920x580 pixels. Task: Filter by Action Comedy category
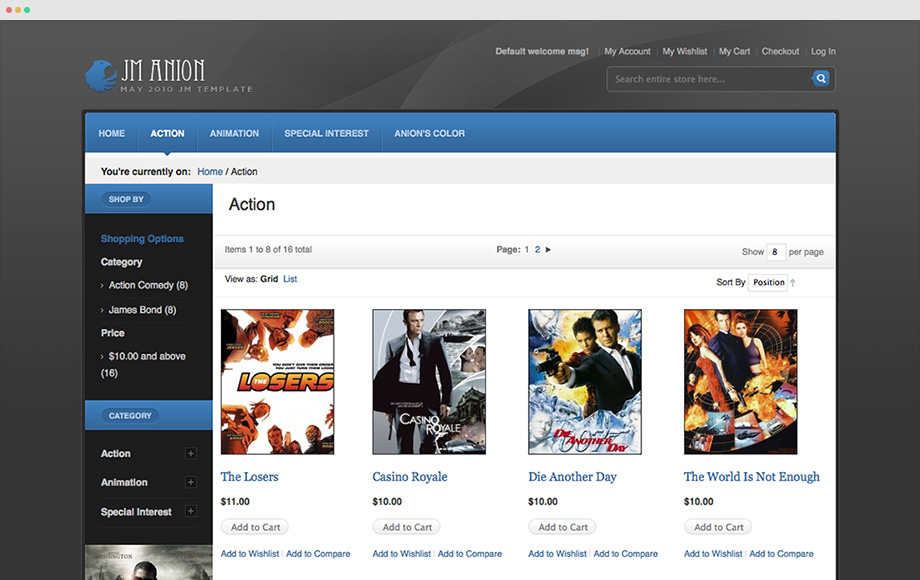point(148,285)
